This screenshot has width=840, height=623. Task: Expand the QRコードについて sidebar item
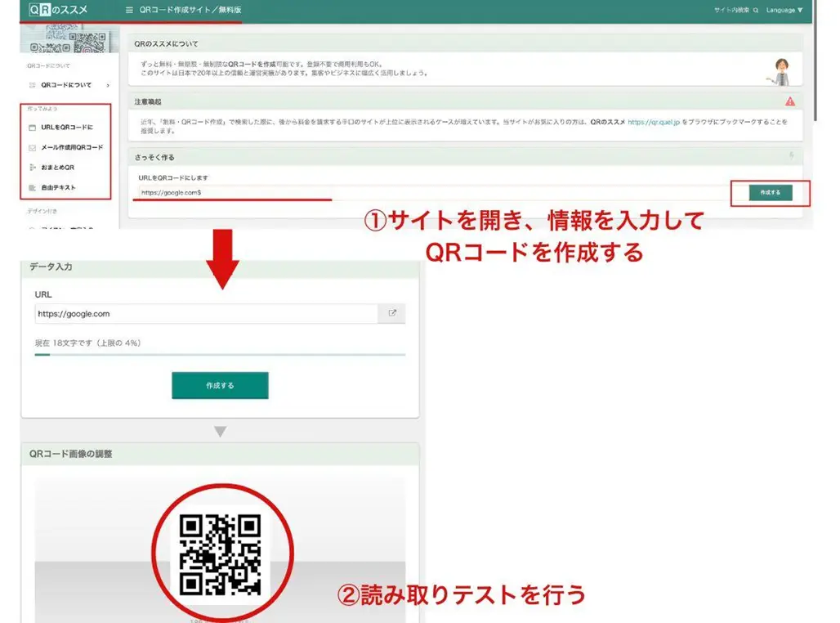69,85
